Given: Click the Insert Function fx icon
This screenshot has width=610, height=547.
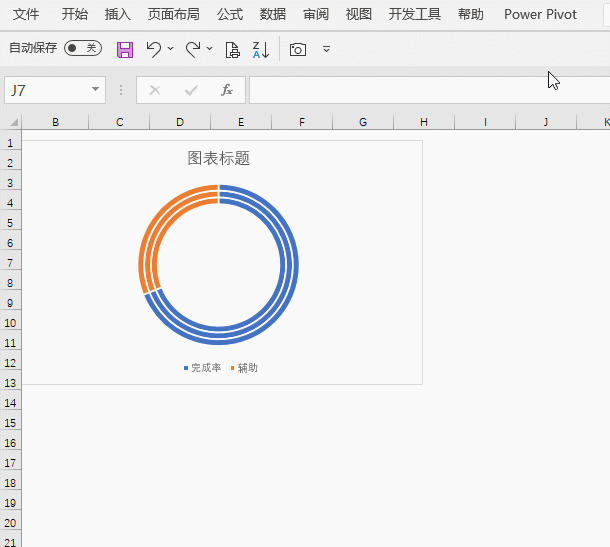Looking at the screenshot, I should point(227,90).
